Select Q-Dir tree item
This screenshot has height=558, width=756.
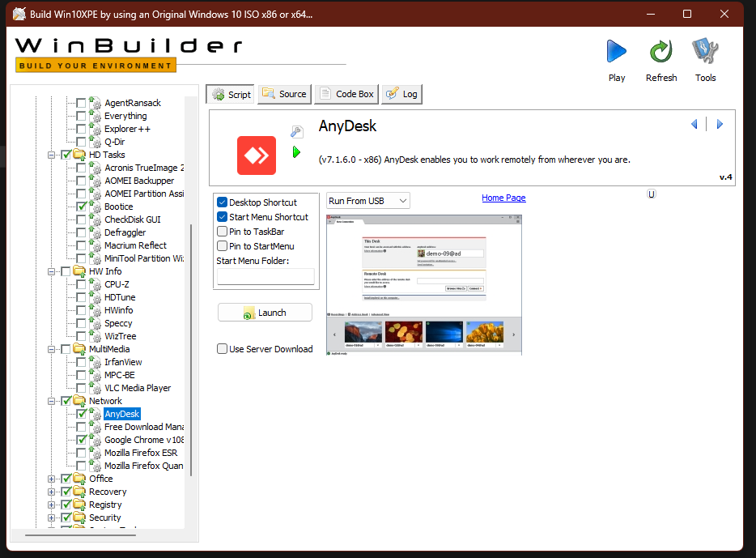115,142
